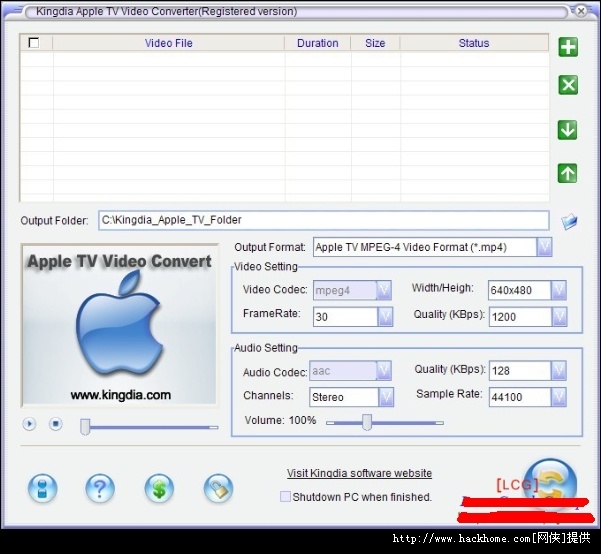The image size is (601, 554).
Task: Open the Channels Stereo dropdown
Action: tap(386, 397)
